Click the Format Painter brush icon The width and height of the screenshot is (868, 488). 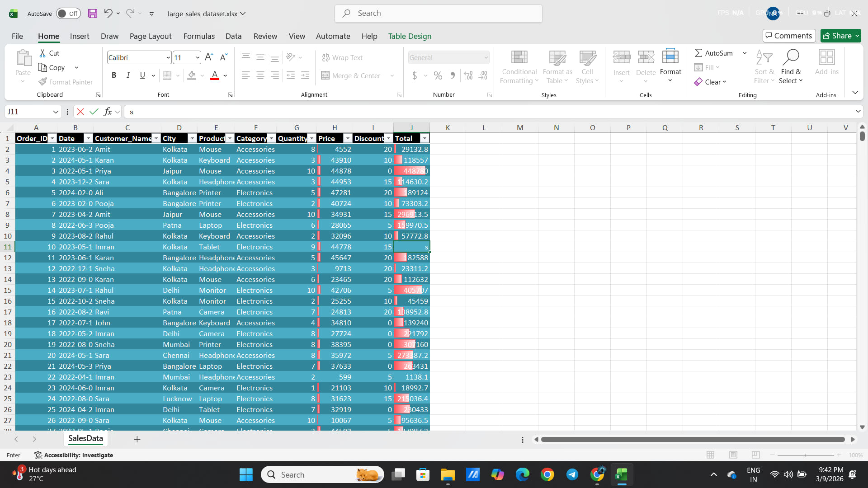point(43,82)
